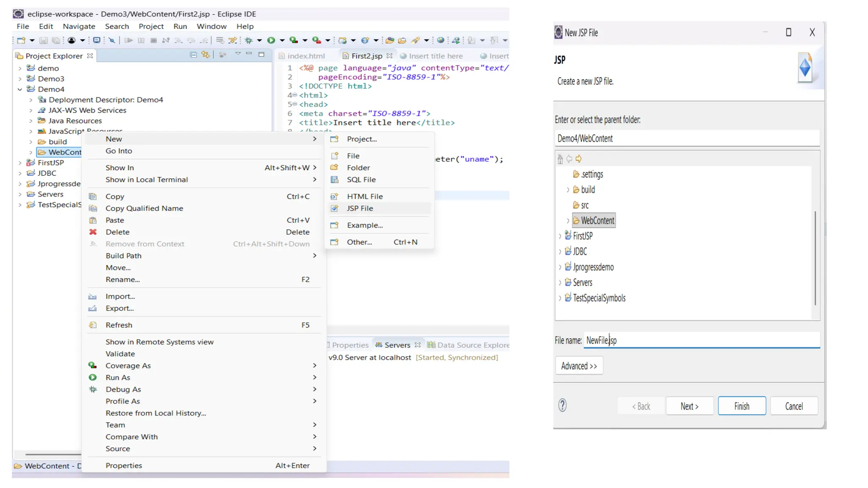Click the File name input field

(x=701, y=340)
